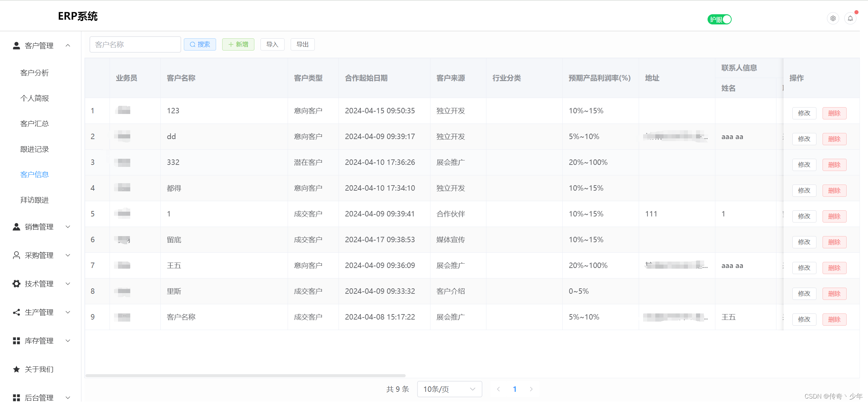
Task: Click the 导出 export button
Action: point(303,44)
